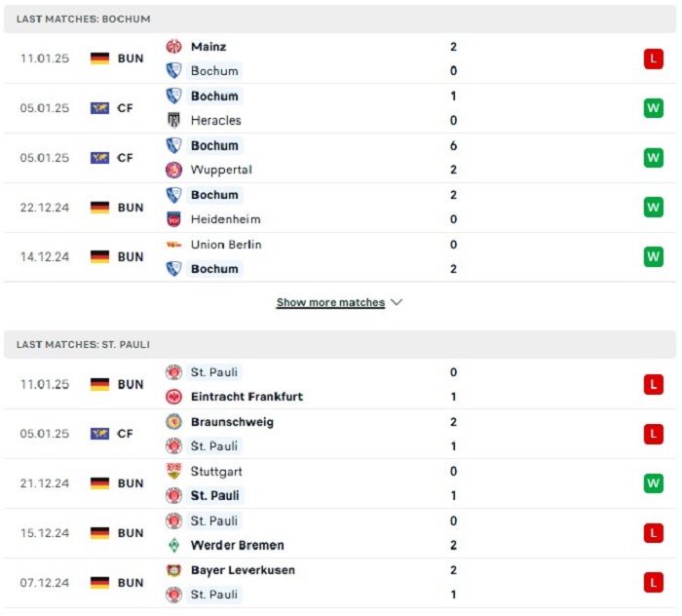Click the world flag icon beside Braunschweig match
682x616 pixels.
(x=99, y=434)
